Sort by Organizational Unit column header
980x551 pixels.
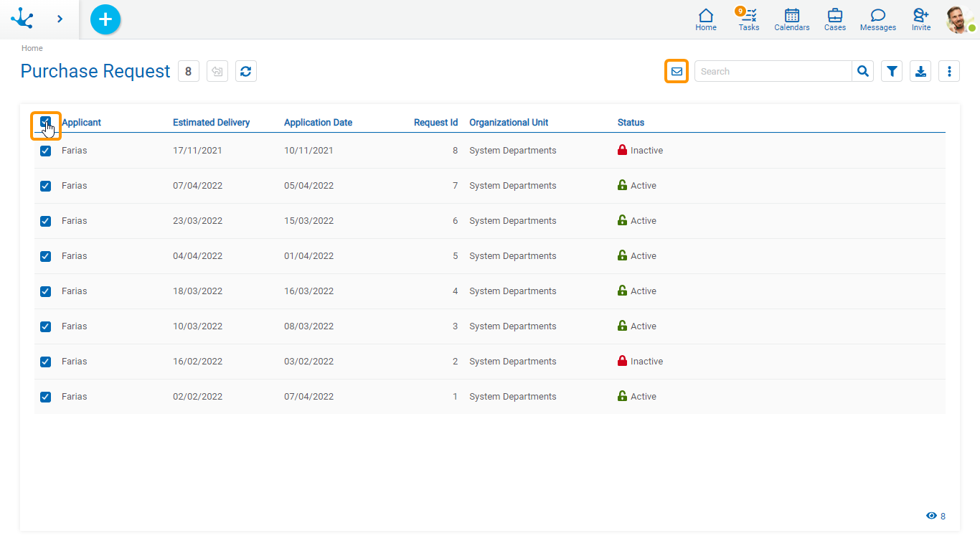509,123
